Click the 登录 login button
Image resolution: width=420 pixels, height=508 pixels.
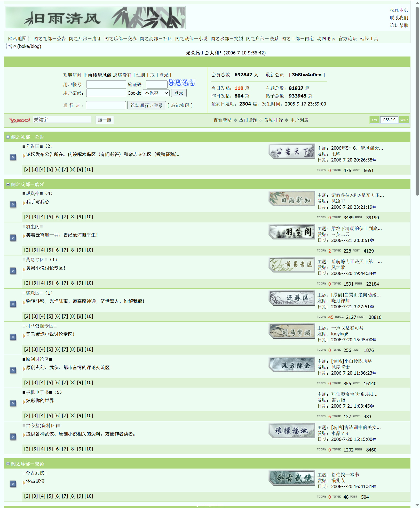(179, 93)
